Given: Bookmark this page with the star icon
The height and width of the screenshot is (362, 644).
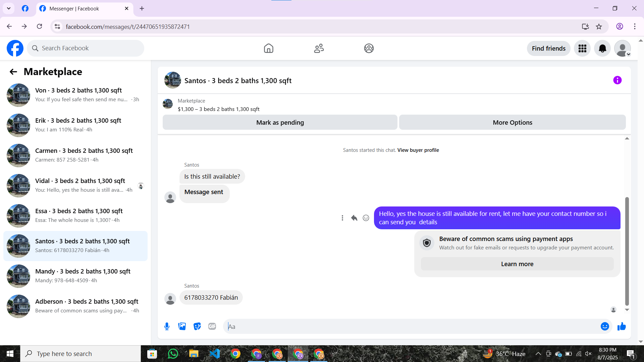Looking at the screenshot, I should pyautogui.click(x=599, y=26).
